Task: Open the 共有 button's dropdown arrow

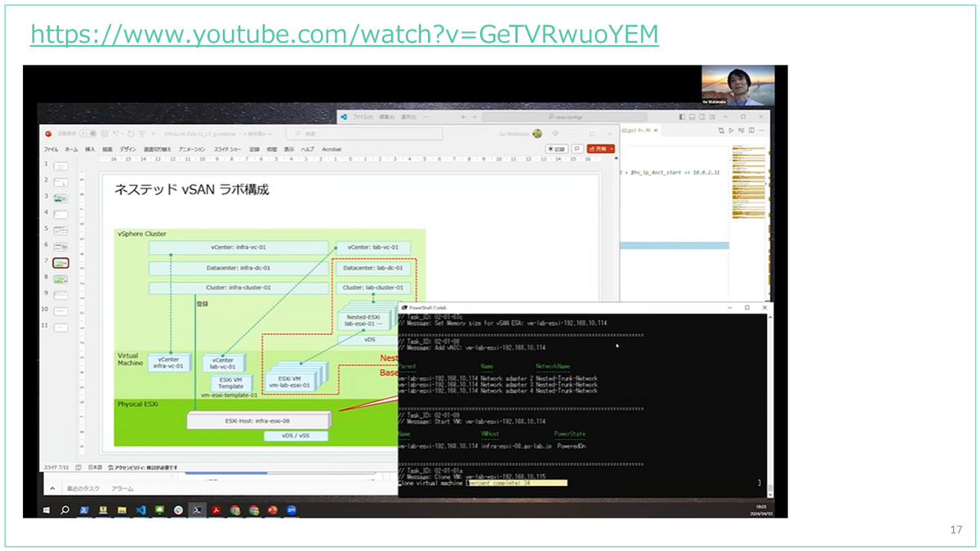Action: coord(612,149)
